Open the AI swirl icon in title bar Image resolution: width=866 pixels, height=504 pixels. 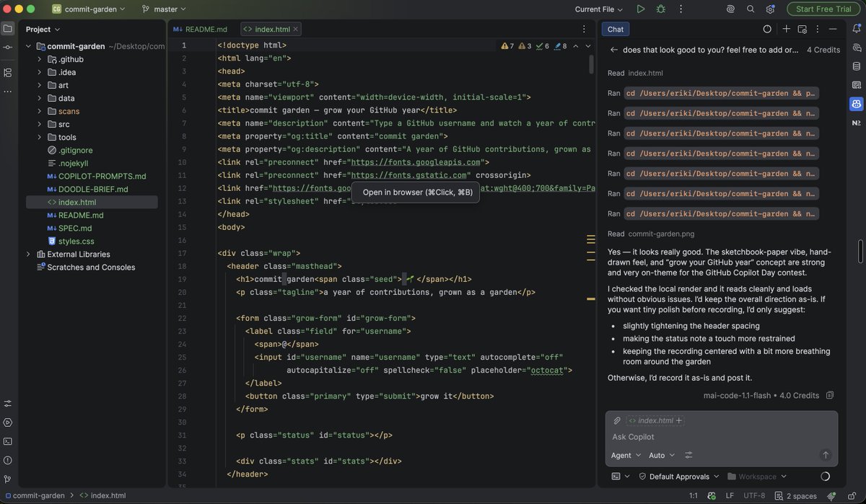coord(730,9)
